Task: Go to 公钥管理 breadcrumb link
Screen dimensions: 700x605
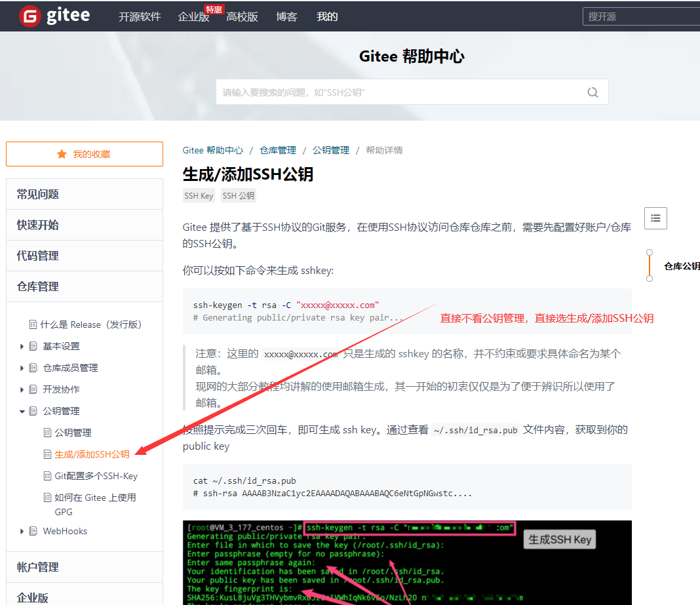Action: coord(331,151)
